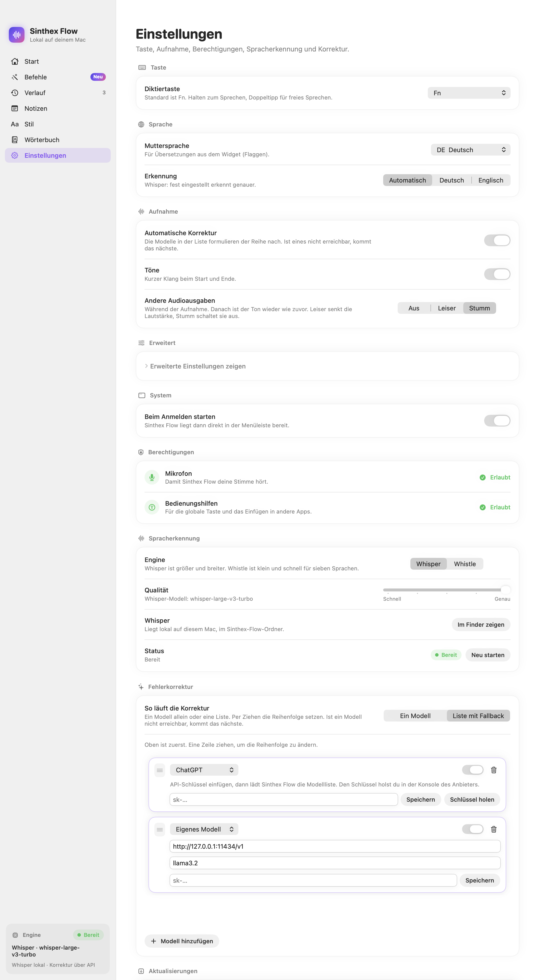The width and height of the screenshot is (539, 980).
Task: Toggle Automatische Korrektur switch
Action: point(497,240)
